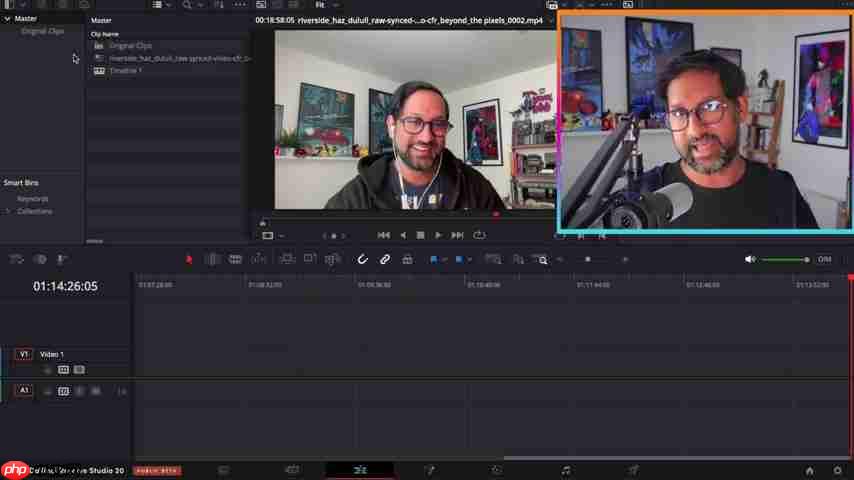Viewport: 854px width, 480px height.
Task: Click the zoom-in plus button
Action: click(x=625, y=259)
